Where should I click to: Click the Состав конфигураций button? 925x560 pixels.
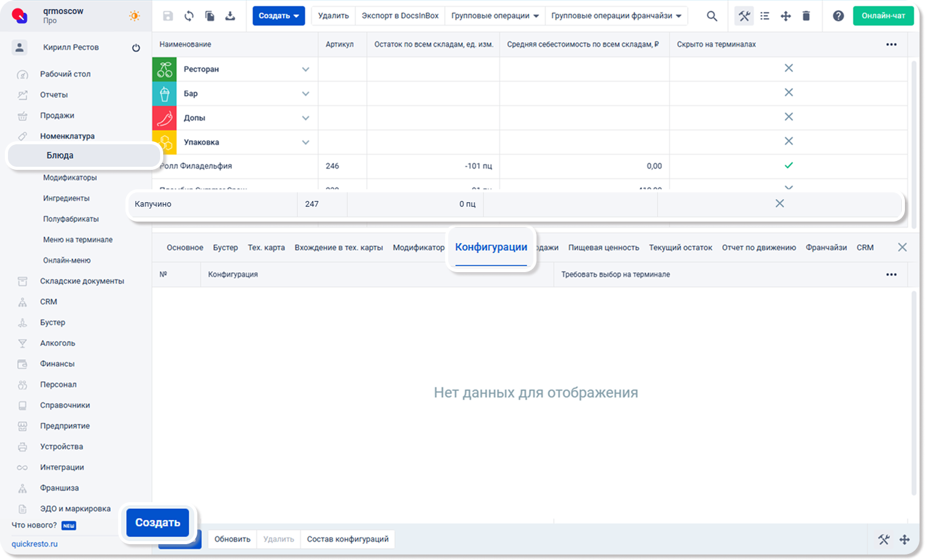348,539
